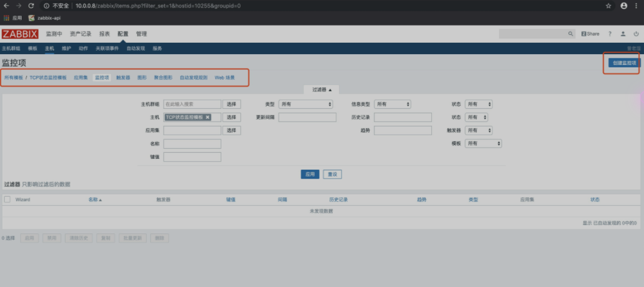Open the apps grid bookmark icon
The width and height of the screenshot is (644, 287).
6,18
